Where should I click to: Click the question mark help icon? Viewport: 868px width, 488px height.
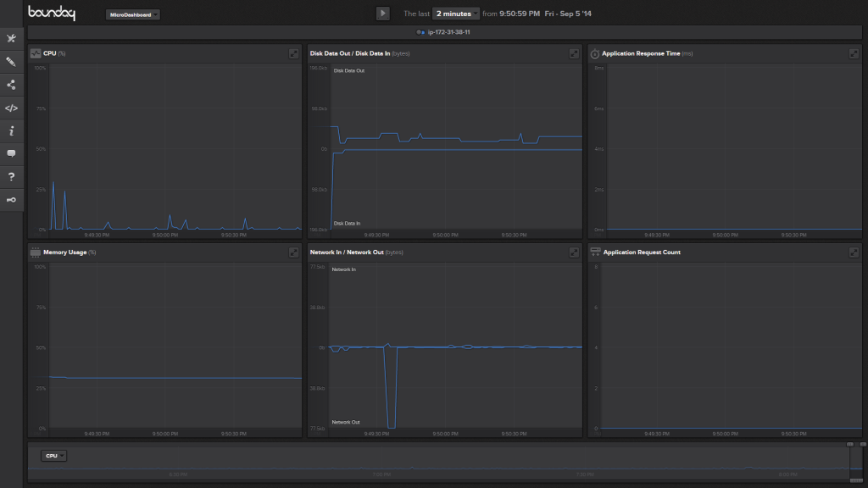[x=11, y=177]
